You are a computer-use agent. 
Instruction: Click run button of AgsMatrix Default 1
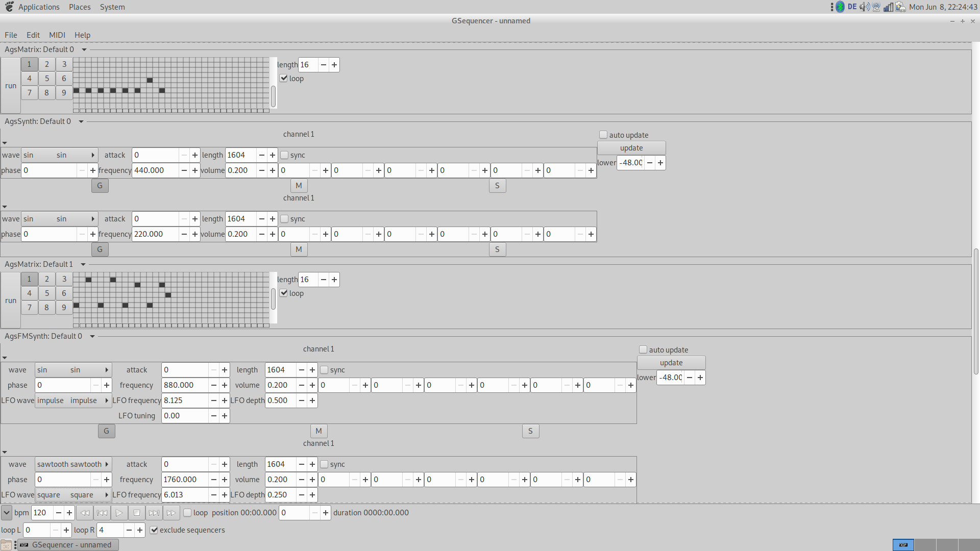click(x=11, y=300)
